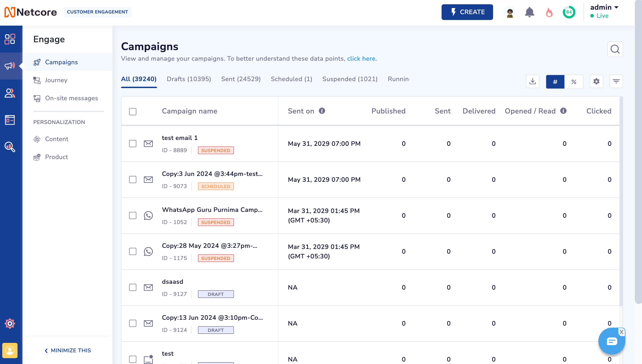This screenshot has height=364, width=642.
Task: Click email icon for Copy:13 Jun 2024 campaign
Action: 148,323
